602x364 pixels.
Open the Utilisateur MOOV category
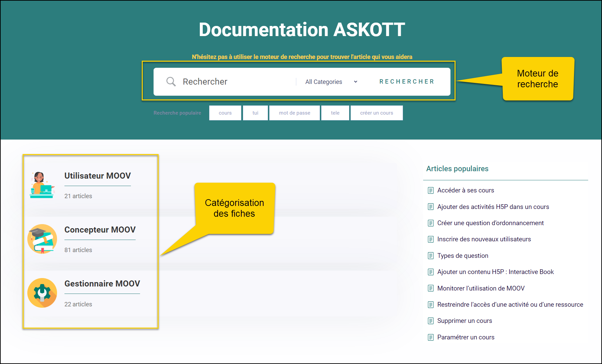(x=98, y=176)
